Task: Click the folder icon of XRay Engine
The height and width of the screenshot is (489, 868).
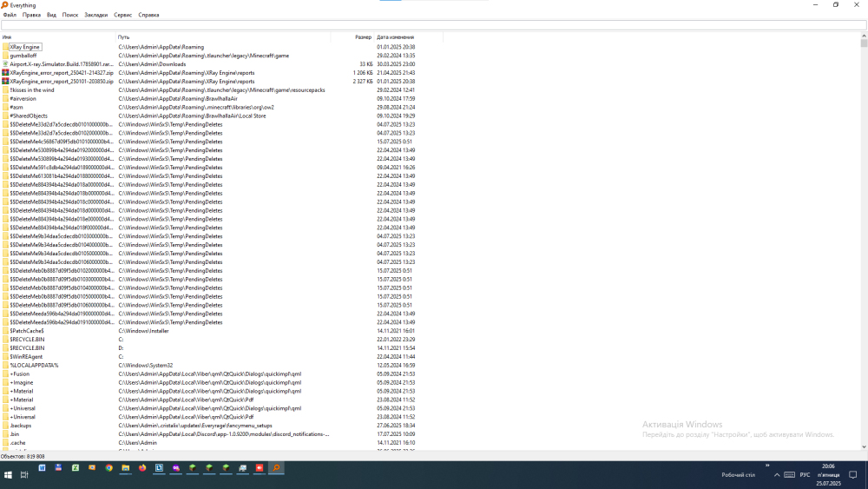Action: tap(5, 47)
